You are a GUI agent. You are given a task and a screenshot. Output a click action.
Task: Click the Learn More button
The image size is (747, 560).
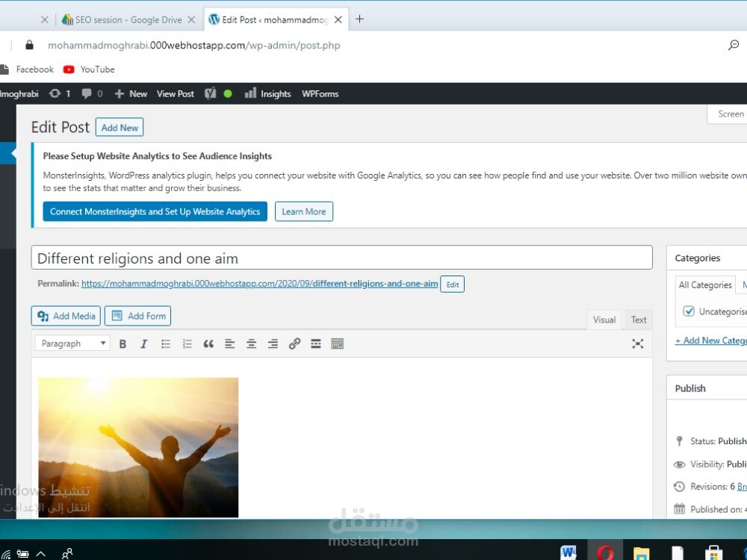coord(304,211)
